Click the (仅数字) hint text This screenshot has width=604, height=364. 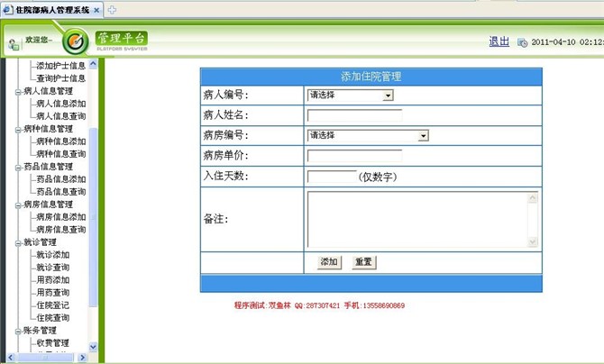(378, 177)
